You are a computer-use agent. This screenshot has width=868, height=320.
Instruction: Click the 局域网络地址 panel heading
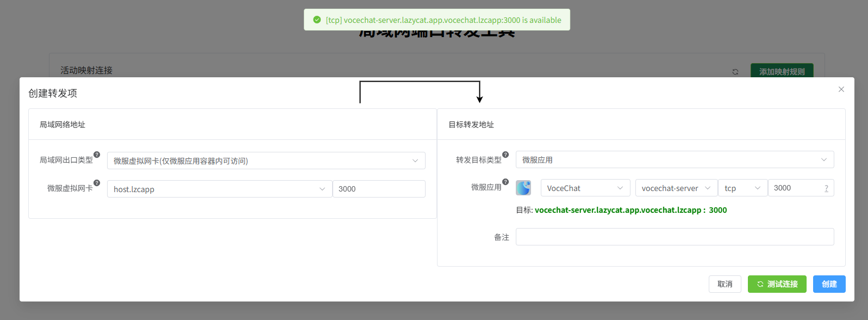click(x=63, y=125)
